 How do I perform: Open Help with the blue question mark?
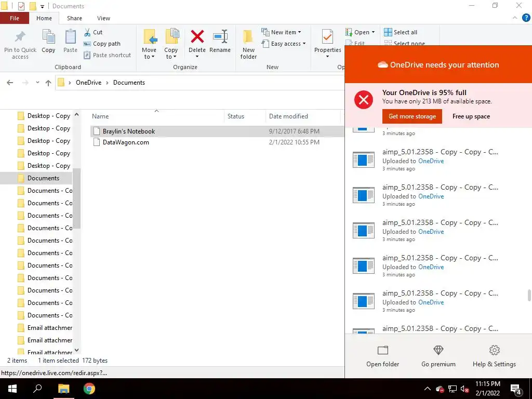[526, 18]
